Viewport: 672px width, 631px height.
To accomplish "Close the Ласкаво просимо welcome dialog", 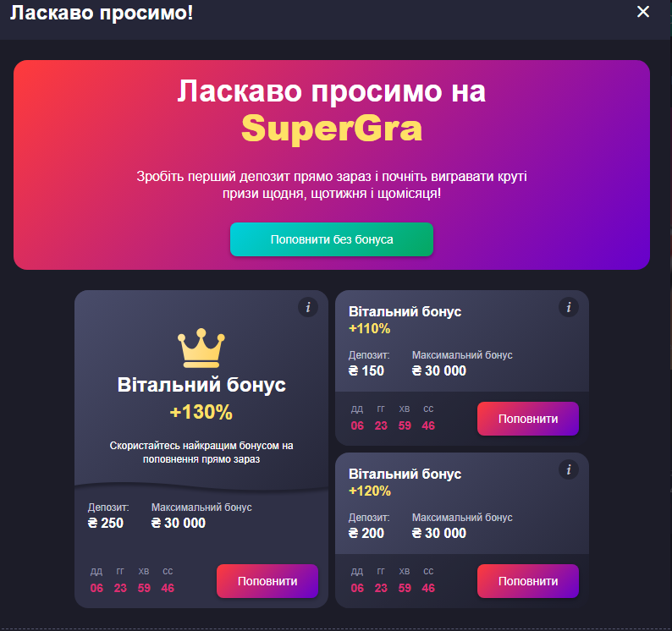I will (x=643, y=12).
